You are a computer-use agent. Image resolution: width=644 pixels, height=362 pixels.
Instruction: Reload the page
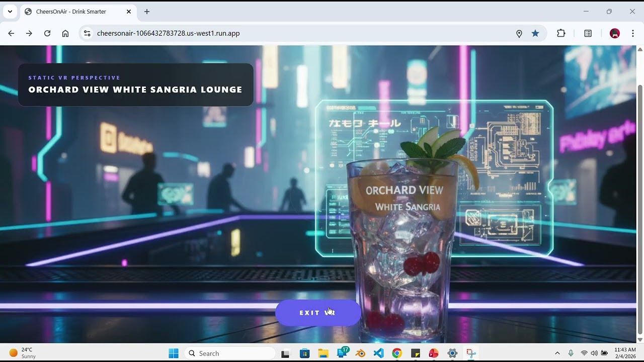point(47,33)
